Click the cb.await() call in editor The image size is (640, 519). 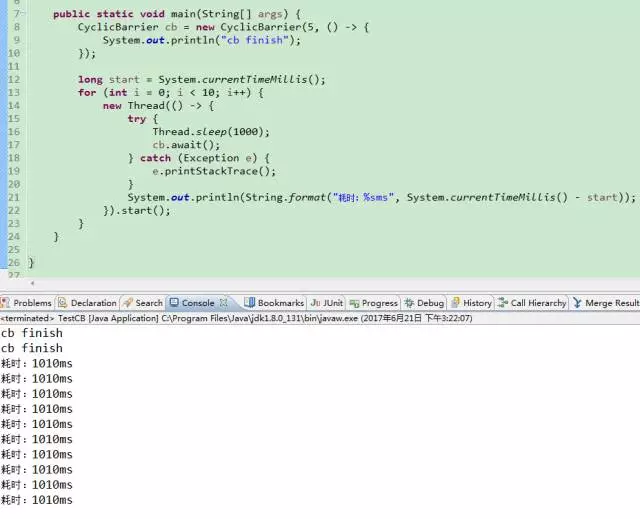point(186,145)
